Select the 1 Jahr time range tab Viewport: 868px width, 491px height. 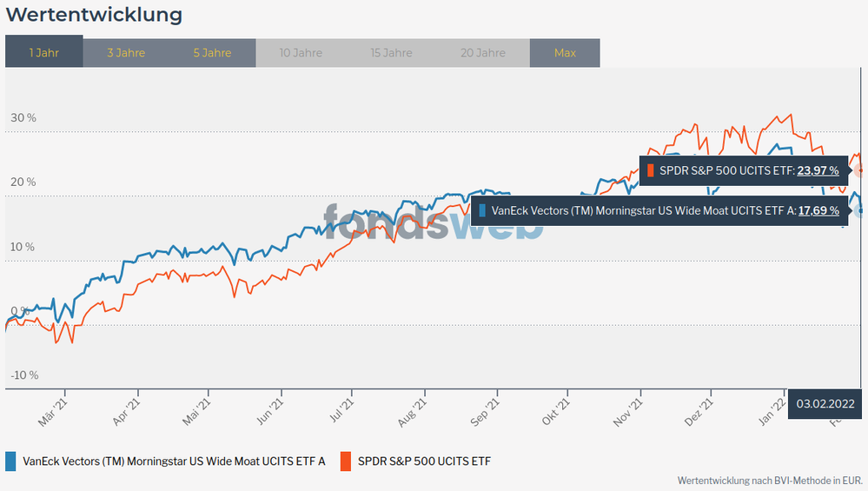pos(43,52)
